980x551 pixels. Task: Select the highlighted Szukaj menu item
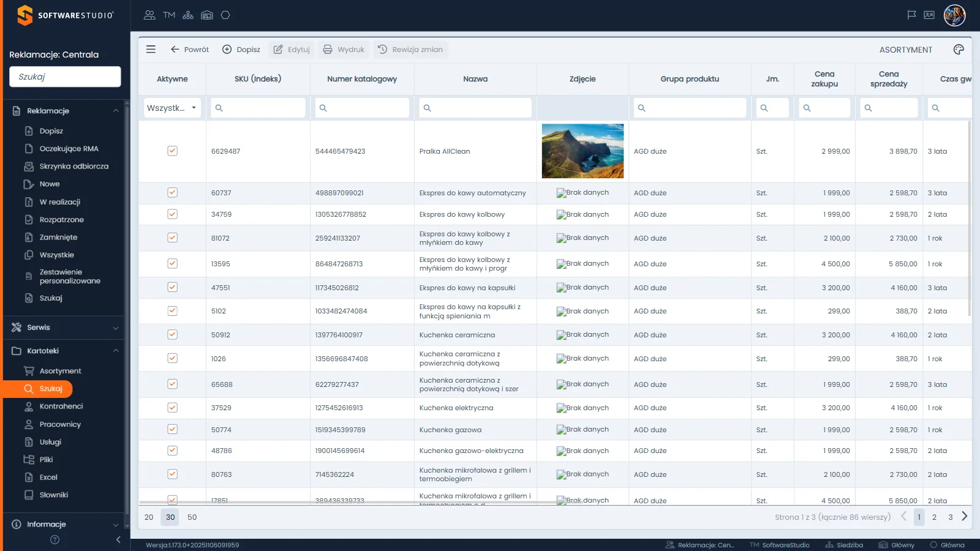(39, 389)
